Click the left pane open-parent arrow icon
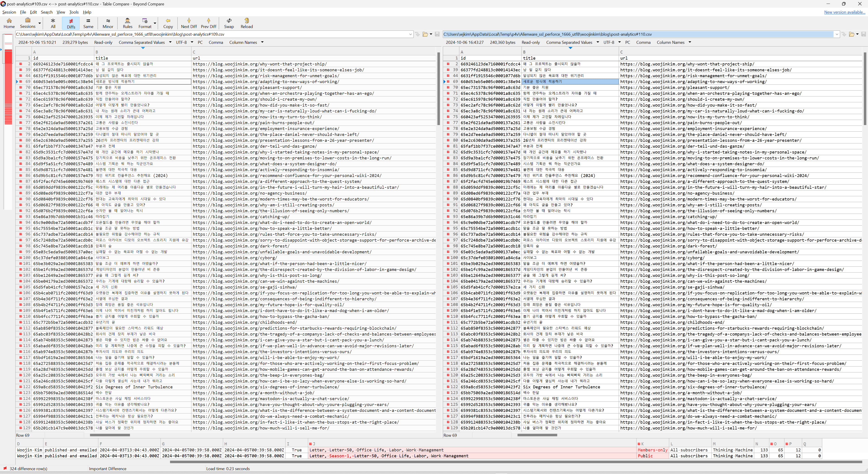Screen dimensions: 868x474 click(x=417, y=34)
